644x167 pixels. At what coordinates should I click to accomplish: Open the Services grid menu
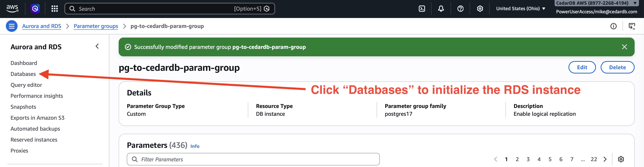54,9
